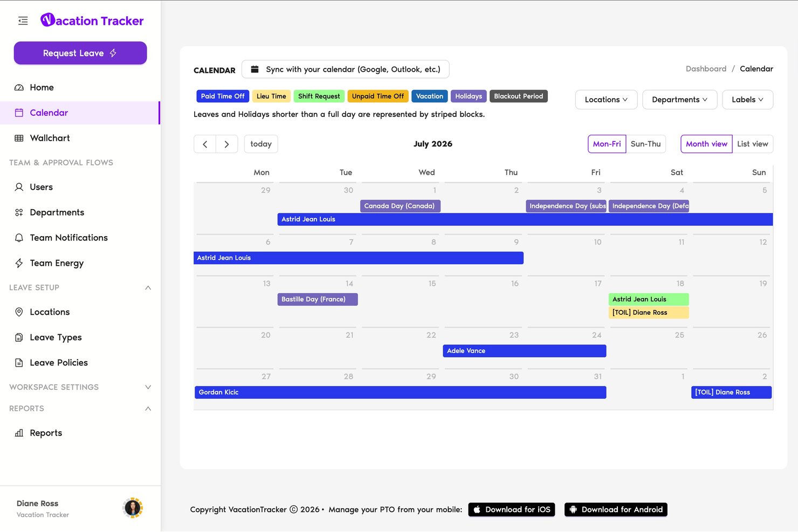Viewport: 798px width, 532px height.
Task: Click the Users person icon
Action: click(x=19, y=187)
